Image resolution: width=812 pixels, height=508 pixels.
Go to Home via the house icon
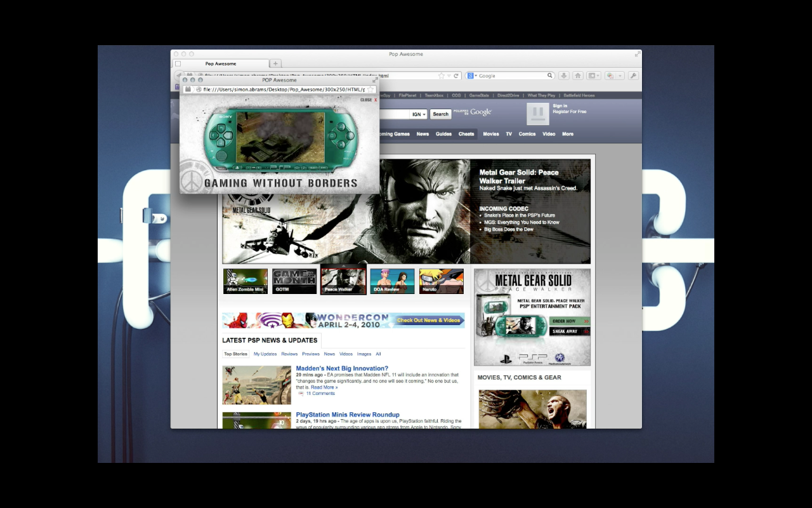coord(578,76)
